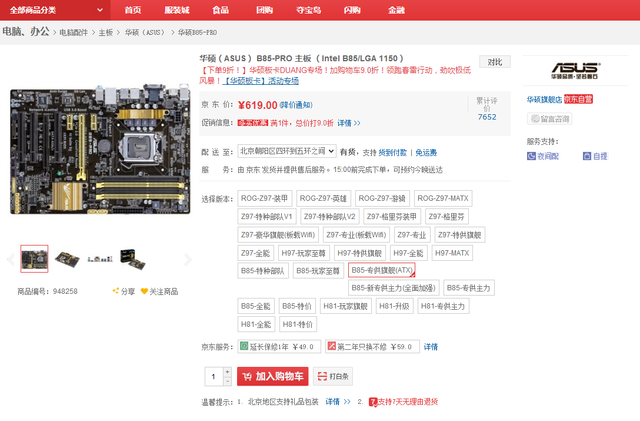640x421 pixels.
Task: Toggle 延长保修1年 ¥49.0 service
Action: [x=279, y=347]
